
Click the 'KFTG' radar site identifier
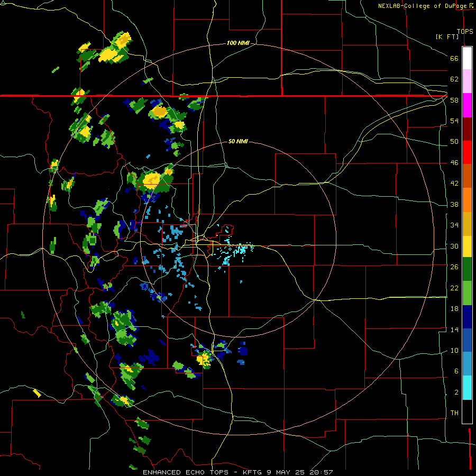point(253,472)
